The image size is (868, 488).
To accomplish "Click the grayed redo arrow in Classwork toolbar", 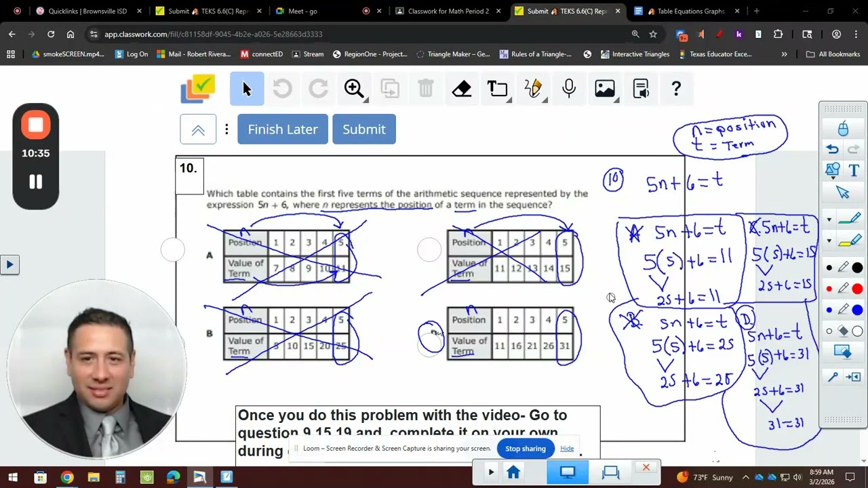I will click(318, 89).
